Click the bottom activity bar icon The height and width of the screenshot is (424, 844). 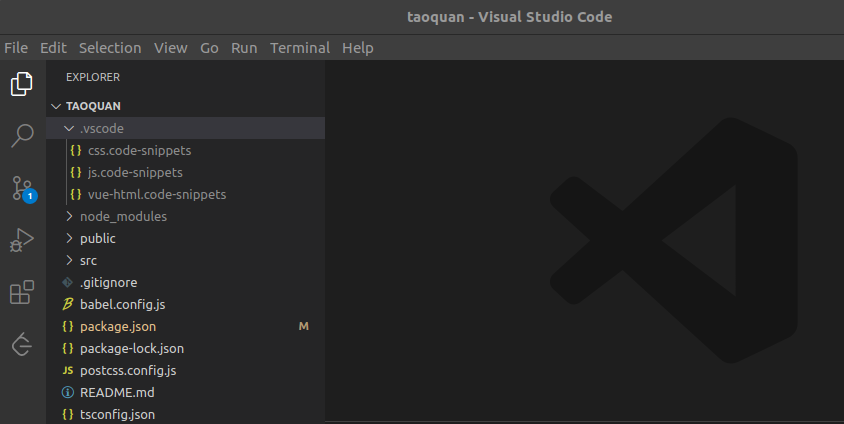[22, 344]
